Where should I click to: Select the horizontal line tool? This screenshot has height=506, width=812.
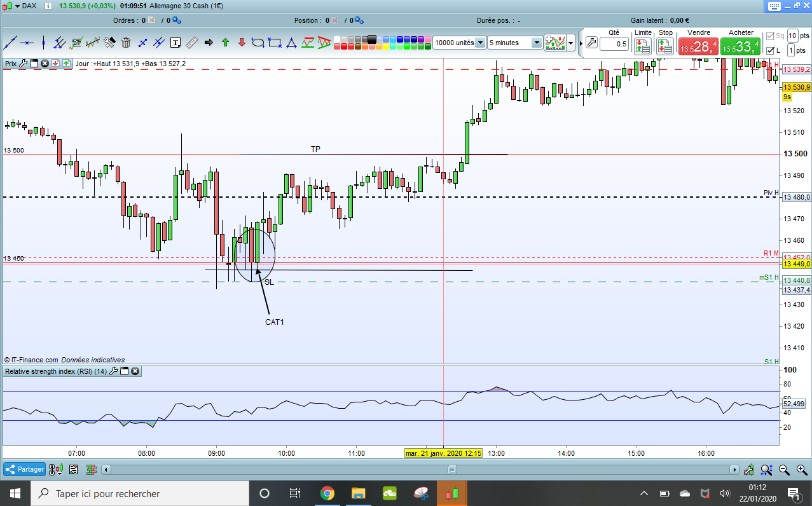(26, 43)
